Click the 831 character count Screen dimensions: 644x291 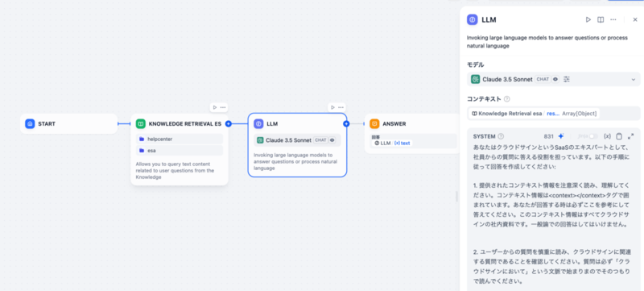[x=549, y=136]
